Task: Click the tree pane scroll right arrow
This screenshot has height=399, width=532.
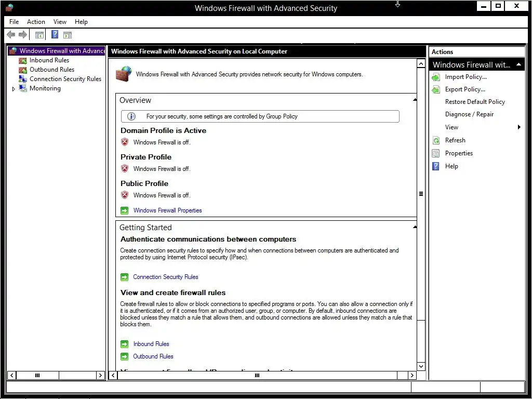Action: pos(100,375)
